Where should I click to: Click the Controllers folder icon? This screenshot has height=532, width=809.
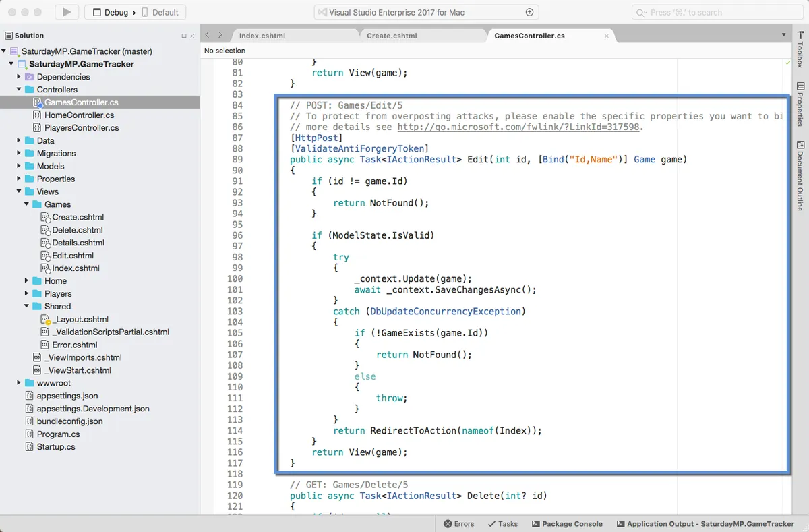(29, 90)
